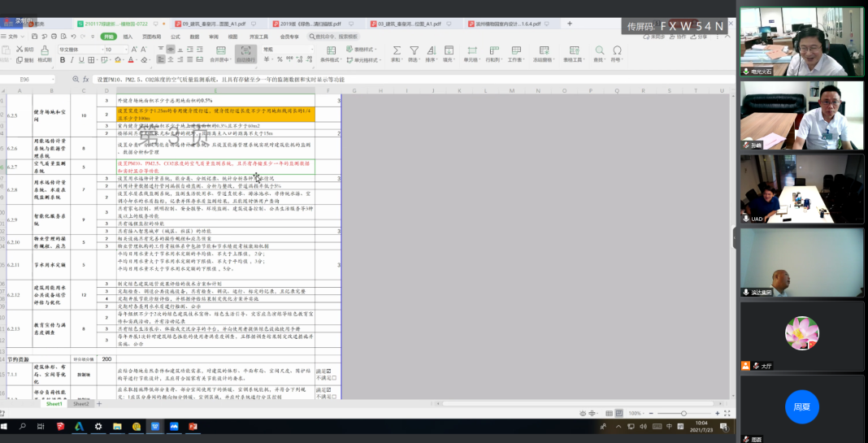The width and height of the screenshot is (868, 443).
Task: Click the Cell (单元格) format icon
Action: (471, 50)
